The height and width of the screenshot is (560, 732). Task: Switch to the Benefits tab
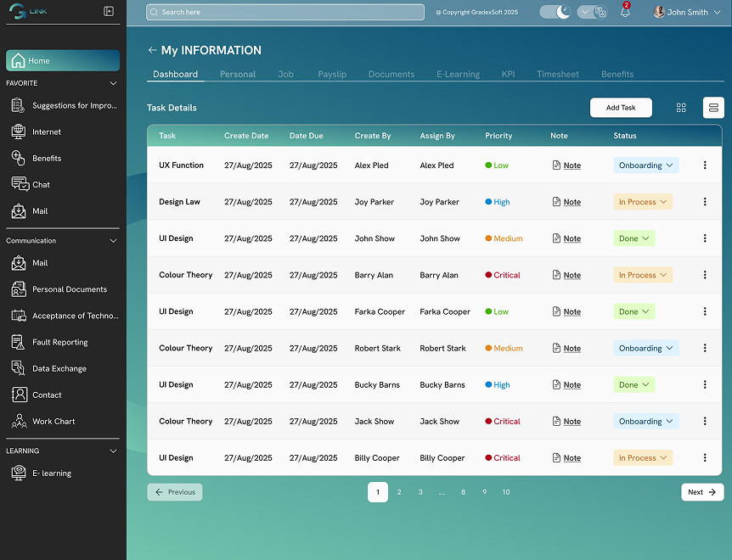617,74
